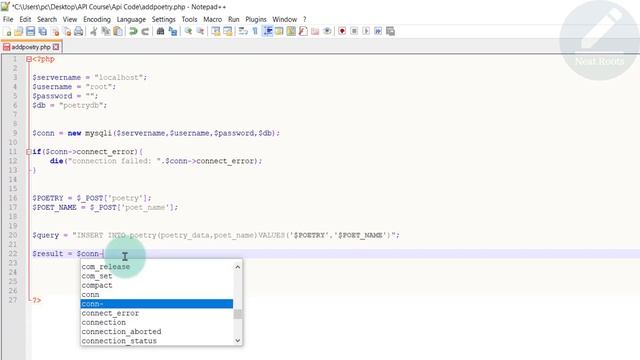Create a new document with New icon
This screenshot has width=640, height=360.
click(x=7, y=31)
